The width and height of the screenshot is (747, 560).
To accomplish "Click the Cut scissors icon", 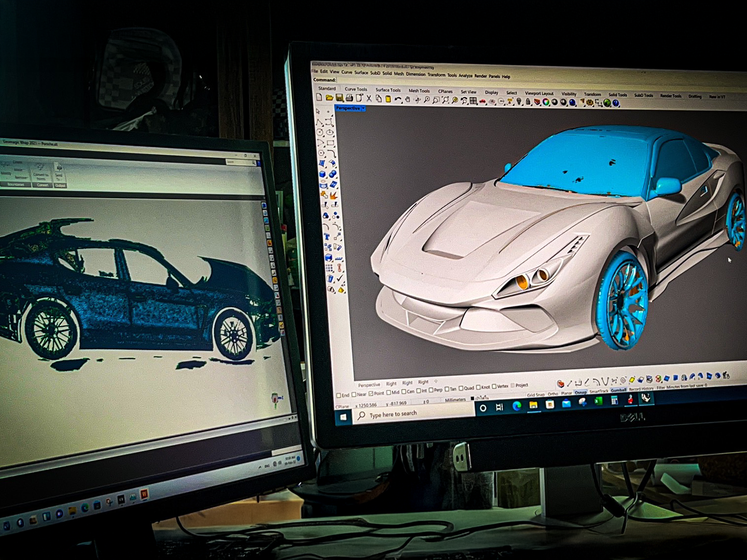I will [x=369, y=99].
